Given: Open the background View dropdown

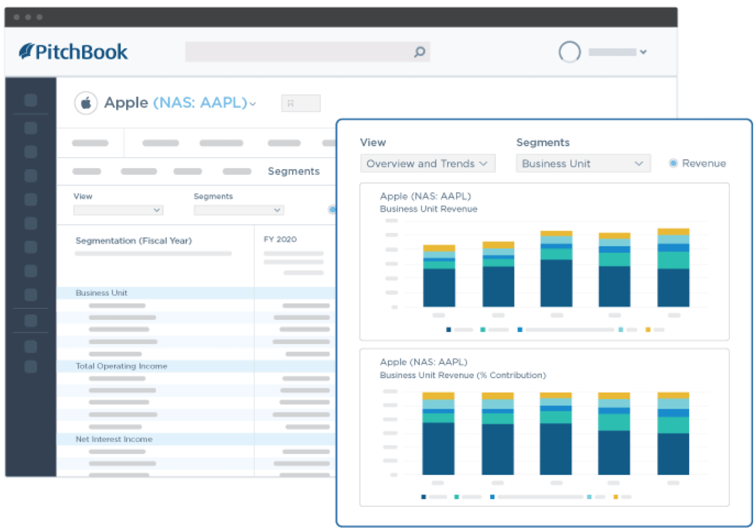Looking at the screenshot, I should point(118,210).
